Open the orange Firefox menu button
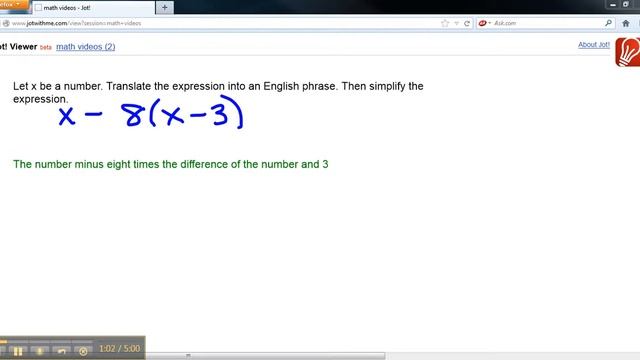Viewport: 640px width, 360px height. [x=13, y=4]
